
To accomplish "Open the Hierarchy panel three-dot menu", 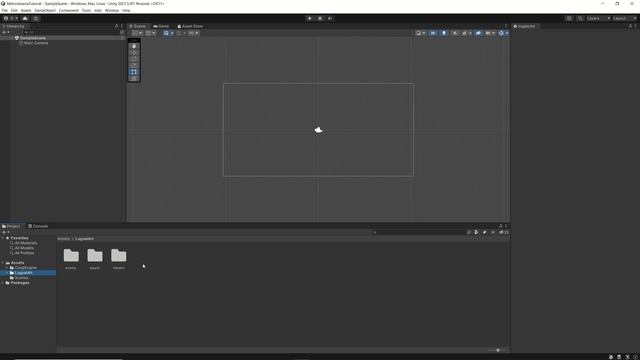I will pyautogui.click(x=122, y=26).
